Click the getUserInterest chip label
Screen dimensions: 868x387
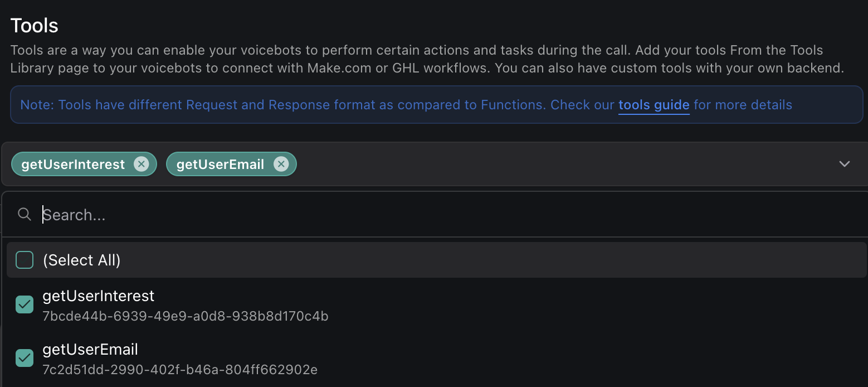[73, 165]
